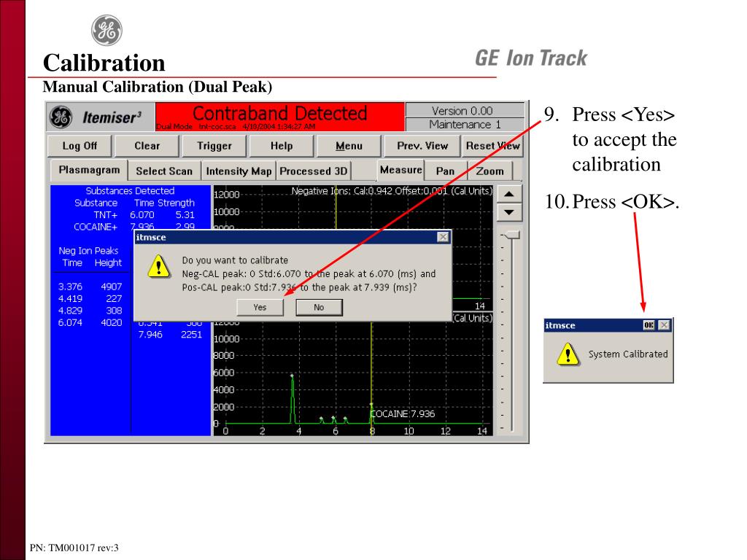747x560 pixels.
Task: Select the Measure mode tab
Action: [400, 170]
